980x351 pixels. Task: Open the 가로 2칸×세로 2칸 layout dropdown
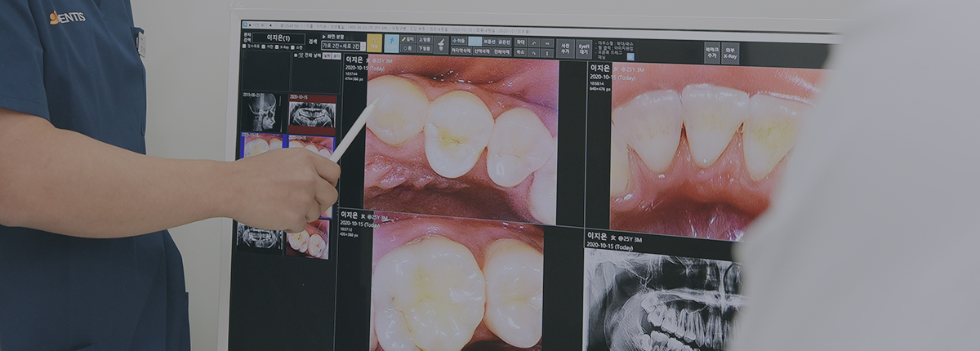(x=343, y=47)
